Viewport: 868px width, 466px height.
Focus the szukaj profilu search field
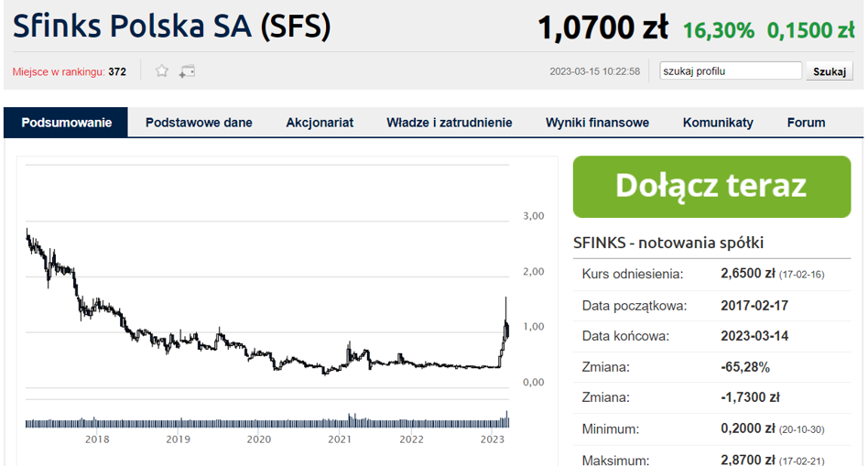pyautogui.click(x=731, y=70)
